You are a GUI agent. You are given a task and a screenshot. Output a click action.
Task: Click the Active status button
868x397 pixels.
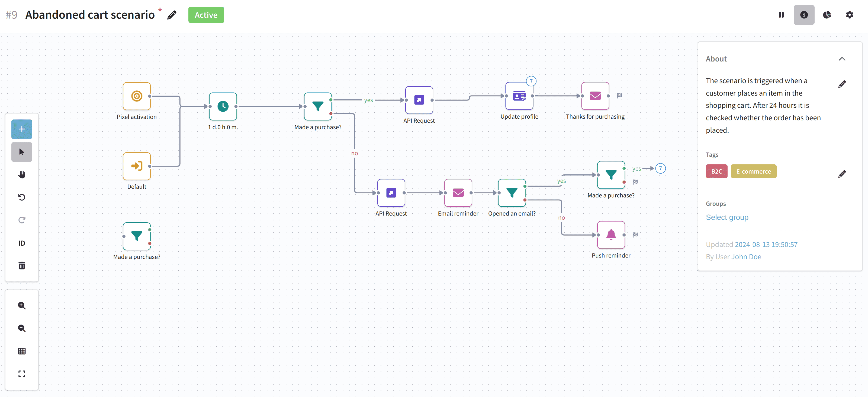tap(206, 15)
